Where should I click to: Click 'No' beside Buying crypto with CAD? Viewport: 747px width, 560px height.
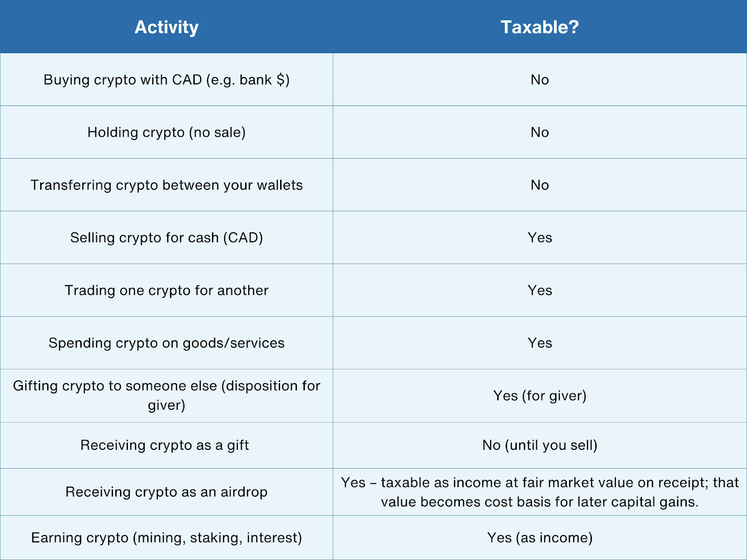tap(540, 80)
